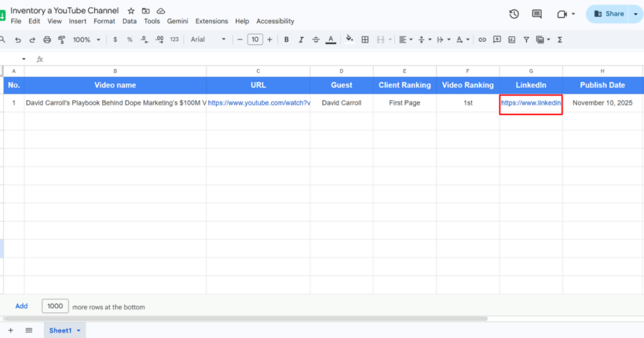Open the Tools menu
Image resolution: width=644 pixels, height=338 pixels.
click(152, 21)
